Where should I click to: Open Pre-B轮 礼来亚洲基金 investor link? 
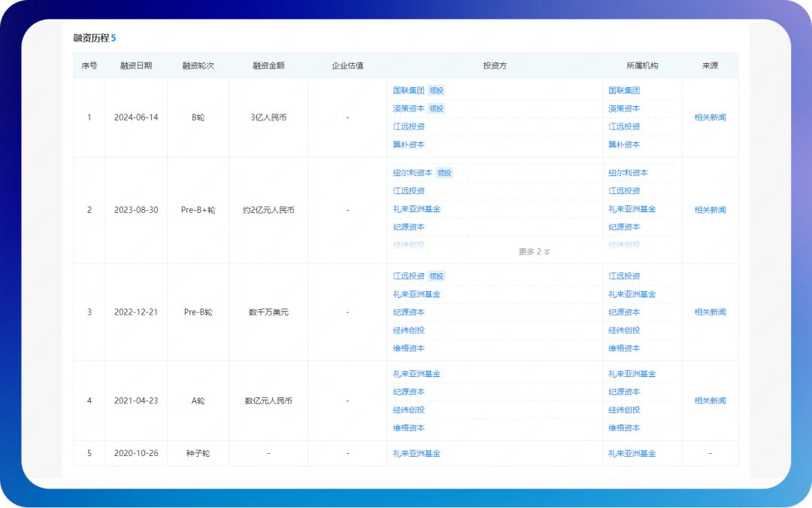point(417,294)
